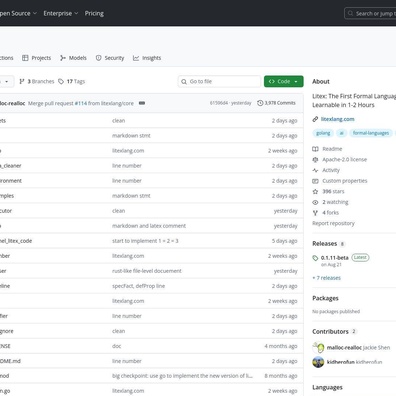This screenshot has width=396, height=396.
Task: Open the Contributors heading link
Action: [x=330, y=332]
